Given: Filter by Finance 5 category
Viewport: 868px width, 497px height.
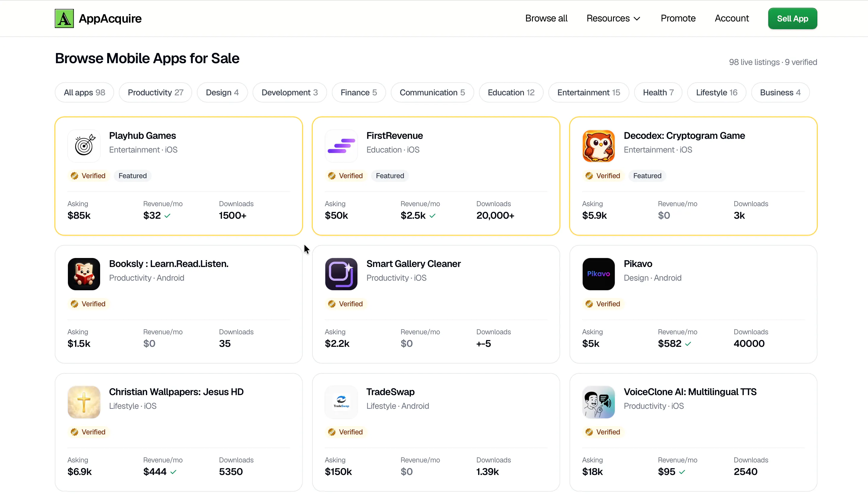Looking at the screenshot, I should pyautogui.click(x=359, y=92).
